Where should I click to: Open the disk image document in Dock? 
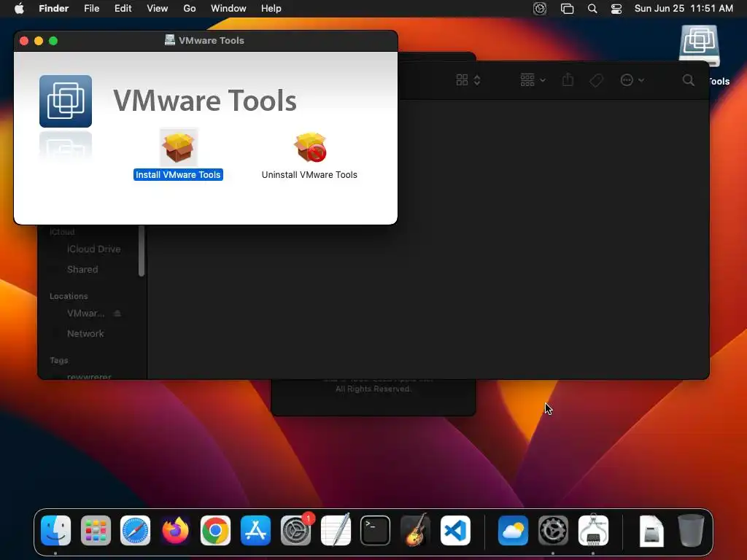(x=651, y=530)
